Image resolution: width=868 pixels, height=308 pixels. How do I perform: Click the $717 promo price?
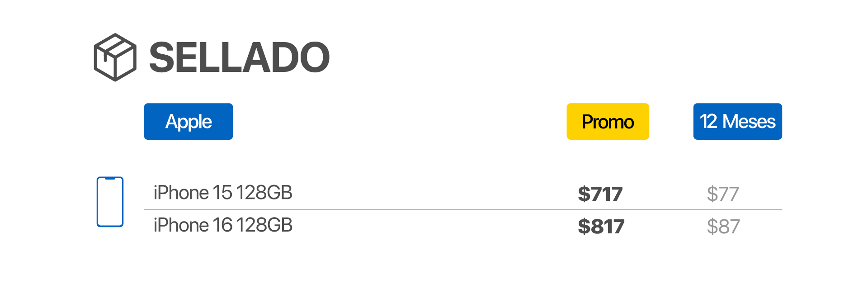tap(600, 194)
